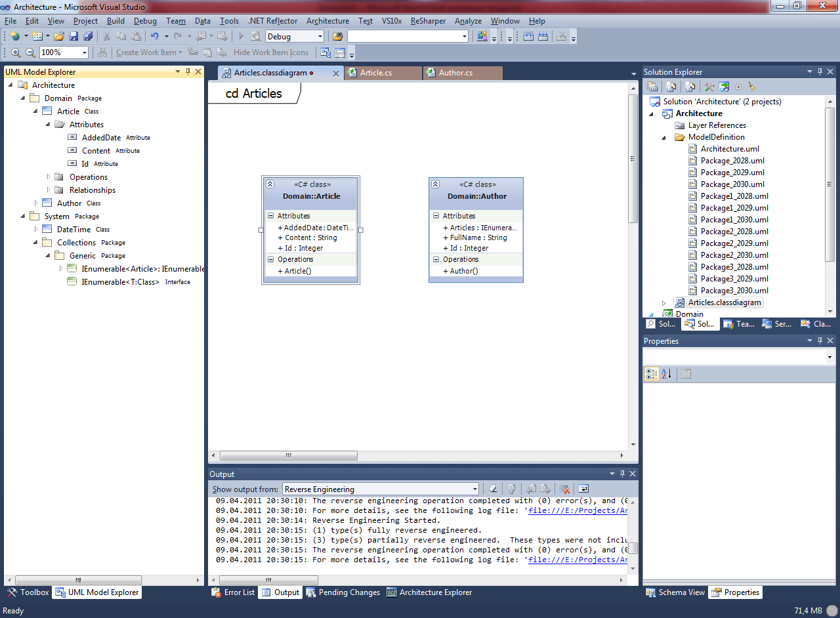This screenshot has height=618, width=840.
Task: Click the Output window horizontal scrollbar thumb
Action: click(x=268, y=580)
